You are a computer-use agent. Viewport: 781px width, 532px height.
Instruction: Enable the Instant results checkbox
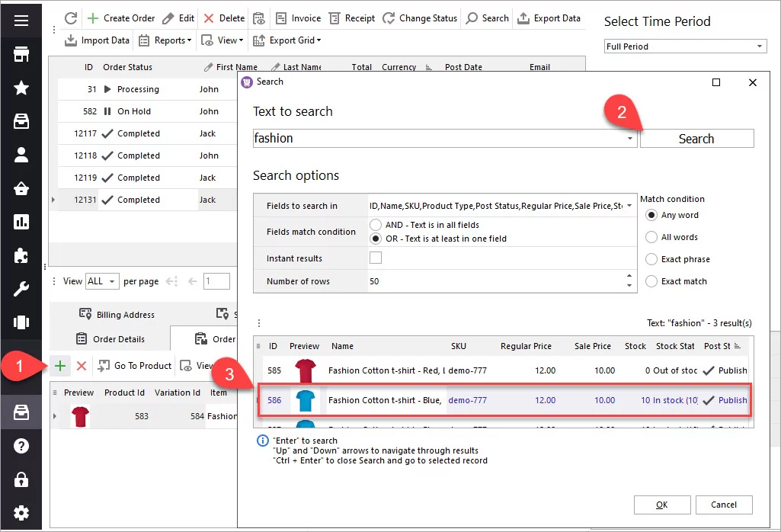[375, 258]
